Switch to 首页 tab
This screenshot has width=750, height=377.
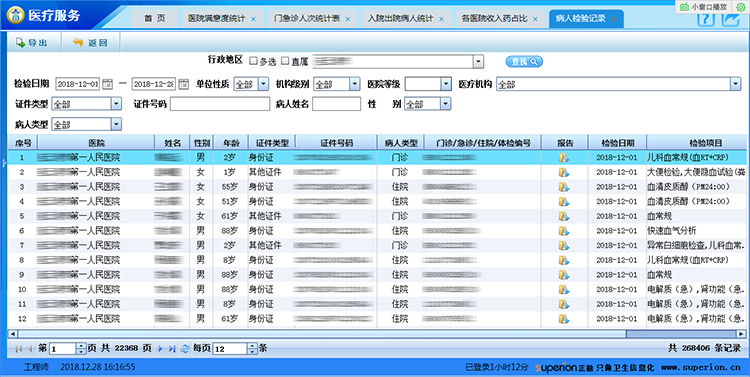[x=155, y=19]
